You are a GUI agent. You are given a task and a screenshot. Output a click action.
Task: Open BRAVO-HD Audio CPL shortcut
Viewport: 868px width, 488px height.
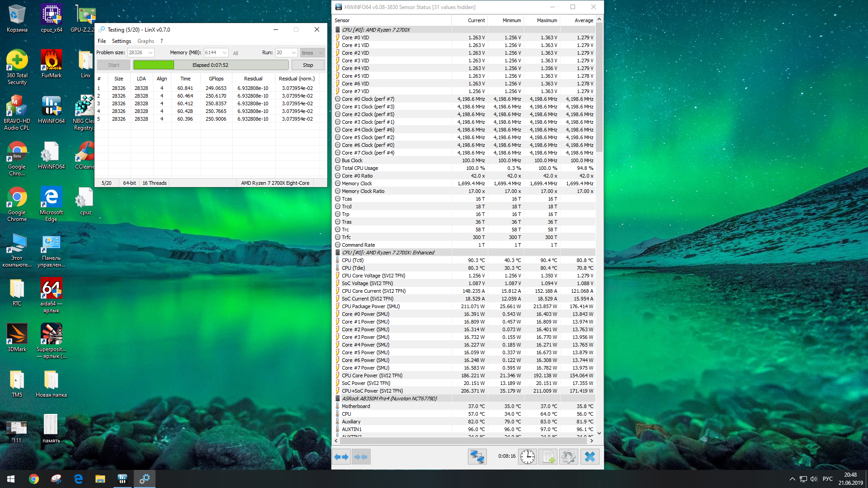[x=17, y=113]
